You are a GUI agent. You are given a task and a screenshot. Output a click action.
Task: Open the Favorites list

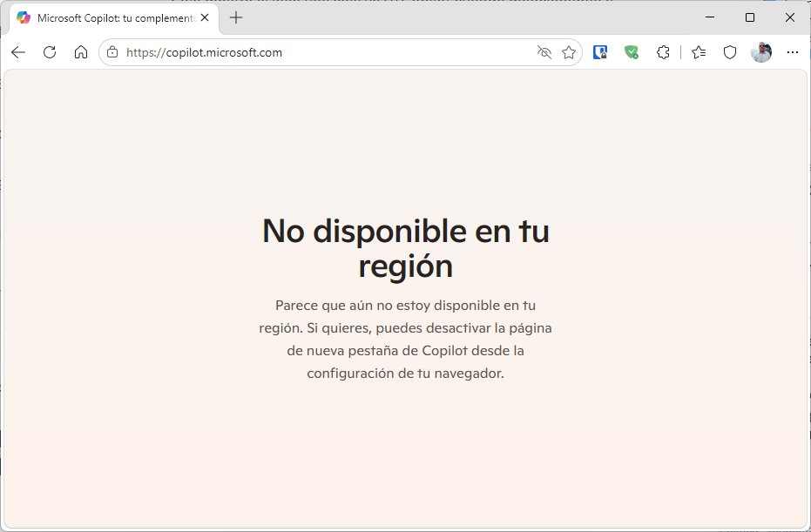(699, 52)
